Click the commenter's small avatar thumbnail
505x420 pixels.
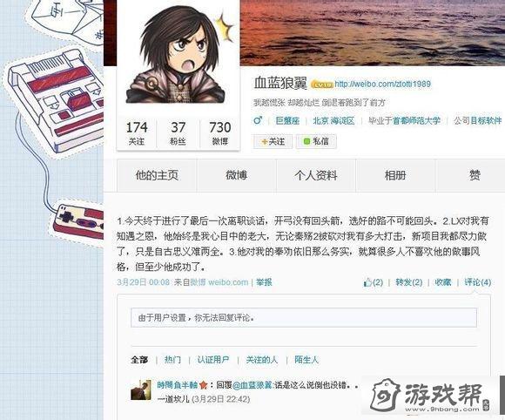click(x=141, y=390)
